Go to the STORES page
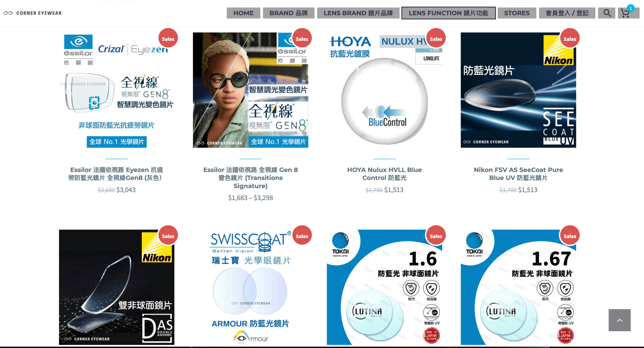Image resolution: width=644 pixels, height=348 pixels. click(517, 13)
